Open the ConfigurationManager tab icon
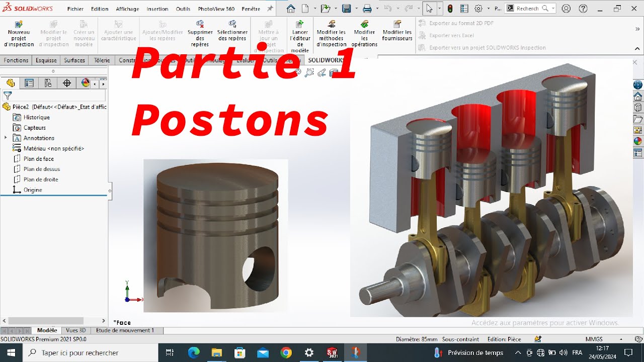This screenshot has height=362, width=644. coord(48,83)
